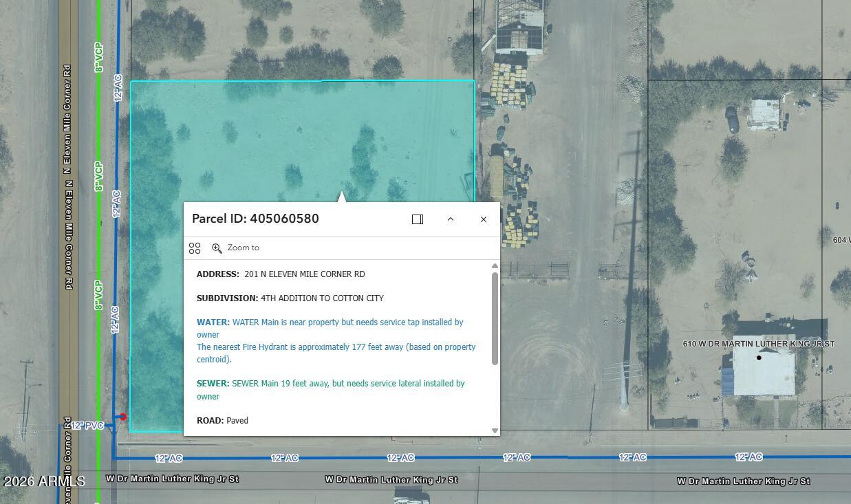Activate the Zoom to link in the popup
The height and width of the screenshot is (504, 851).
[x=242, y=248]
